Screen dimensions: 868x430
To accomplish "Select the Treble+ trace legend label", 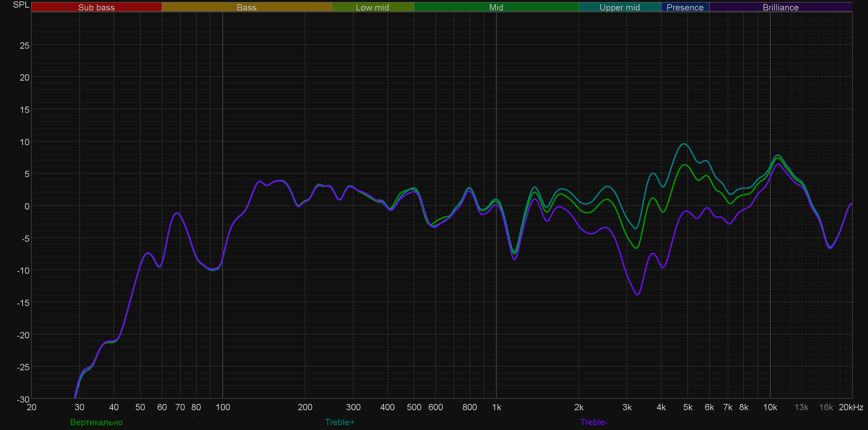I will pos(340,422).
